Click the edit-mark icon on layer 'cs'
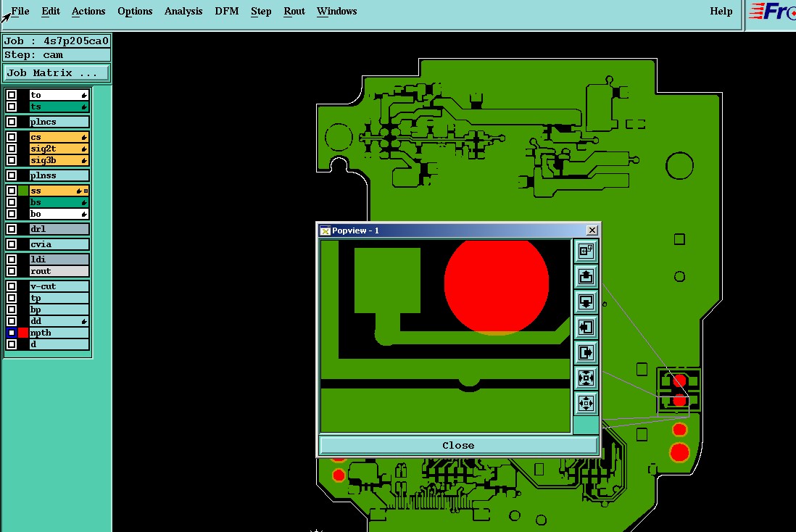The height and width of the screenshot is (532, 796). [84, 137]
